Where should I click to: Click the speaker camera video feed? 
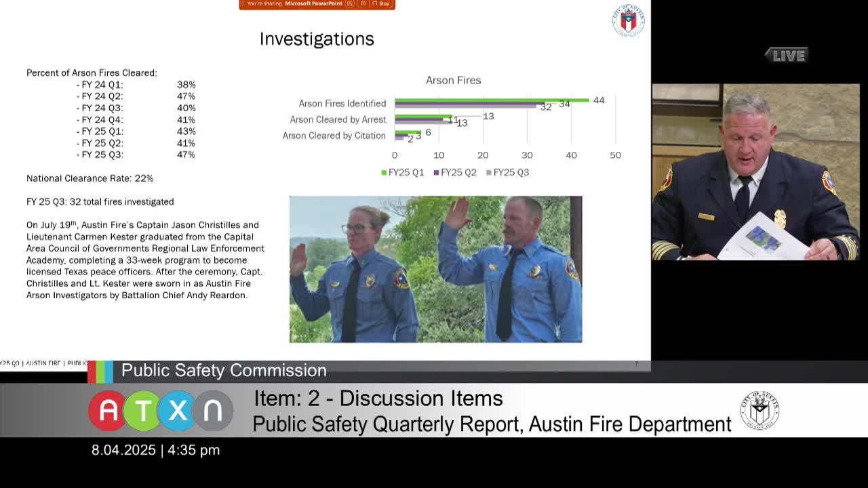point(755,172)
